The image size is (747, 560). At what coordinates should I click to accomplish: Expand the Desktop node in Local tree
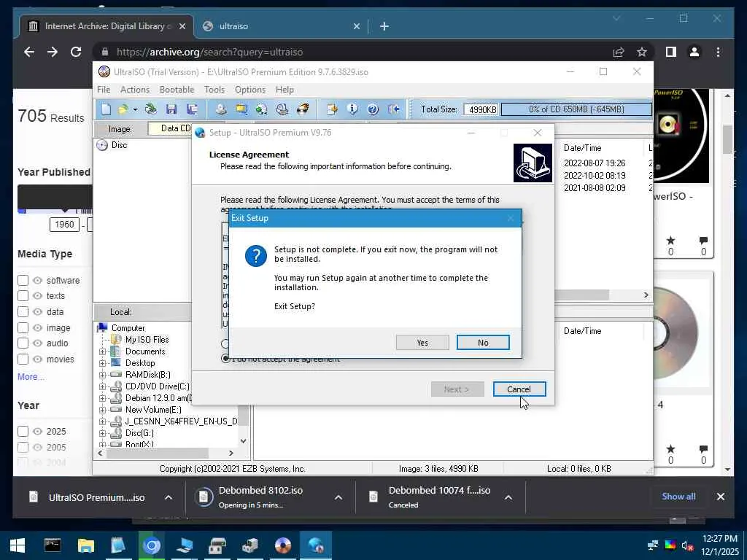(x=102, y=363)
